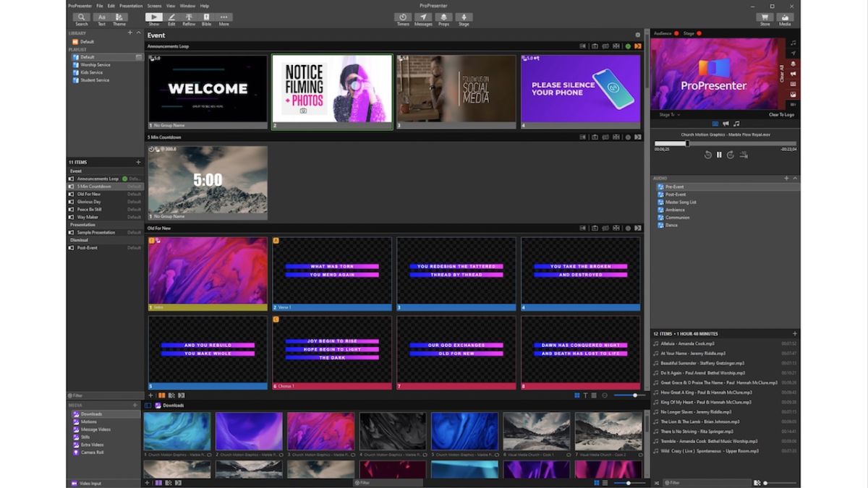Select the Welcome slide thumbnail
868x488 pixels.
point(208,88)
